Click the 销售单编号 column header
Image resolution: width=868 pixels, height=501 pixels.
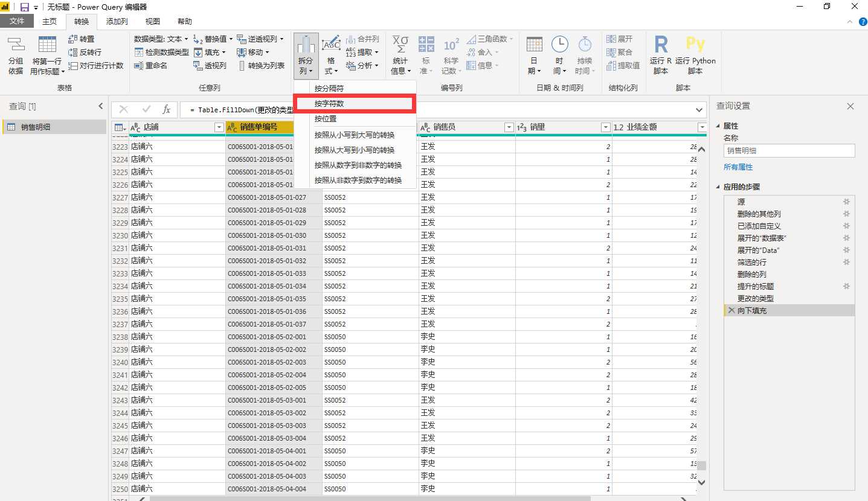coord(260,127)
